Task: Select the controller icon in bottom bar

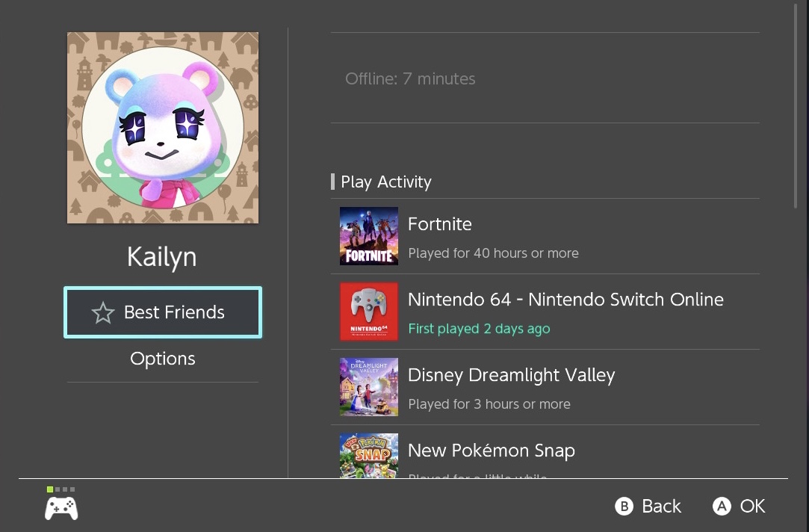Action: point(61,508)
